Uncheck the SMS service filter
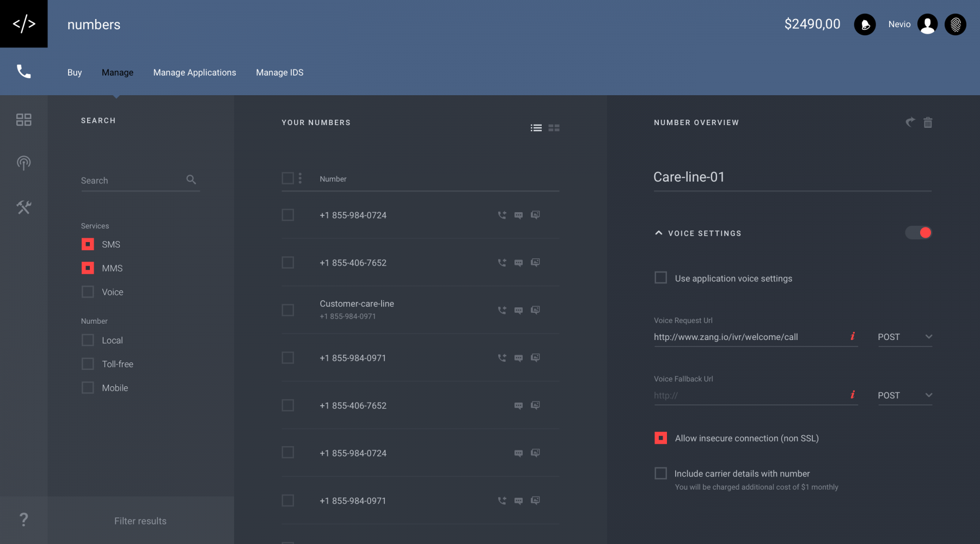The width and height of the screenshot is (980, 544). tap(88, 244)
